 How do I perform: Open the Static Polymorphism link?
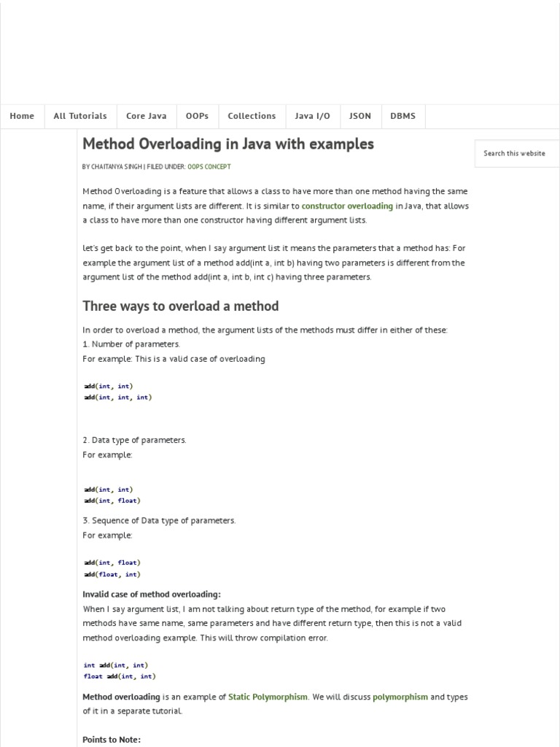[x=268, y=697]
